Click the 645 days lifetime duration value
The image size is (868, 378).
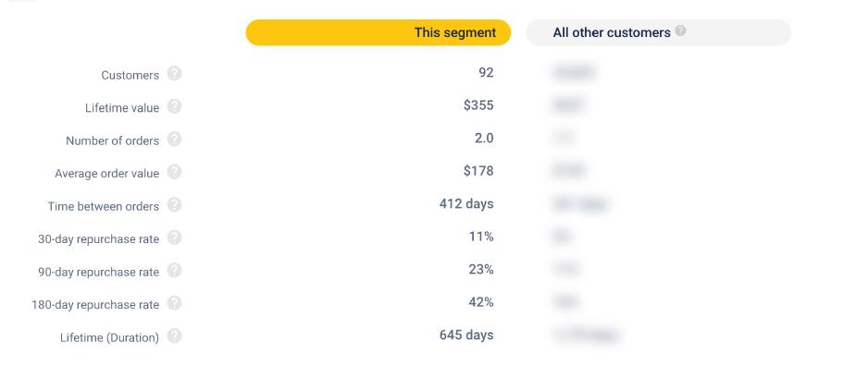pos(466,335)
